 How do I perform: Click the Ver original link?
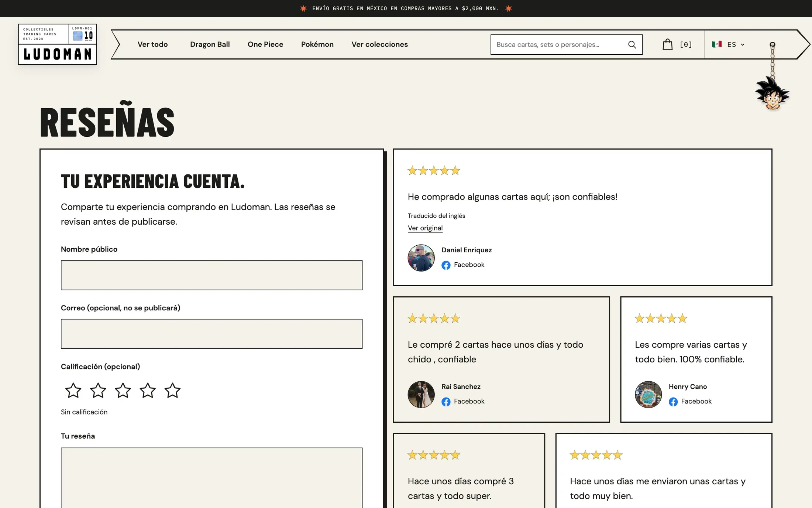coord(425,228)
